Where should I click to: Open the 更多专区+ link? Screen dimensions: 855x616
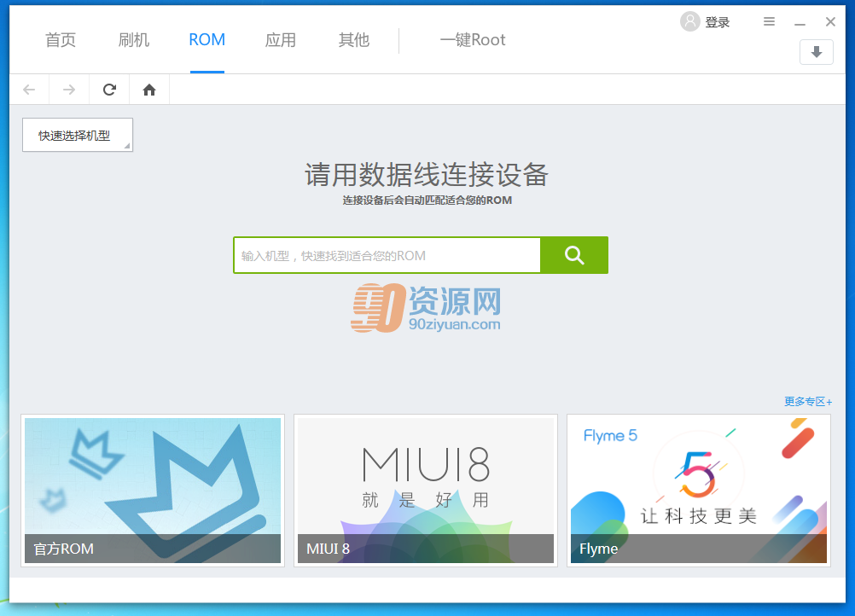coord(807,402)
